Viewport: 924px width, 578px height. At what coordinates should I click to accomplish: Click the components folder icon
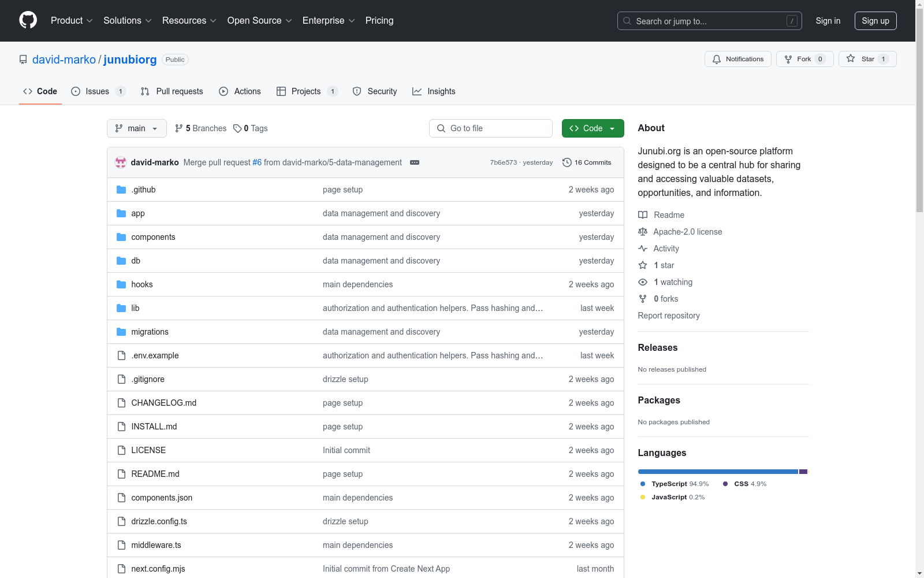121,237
